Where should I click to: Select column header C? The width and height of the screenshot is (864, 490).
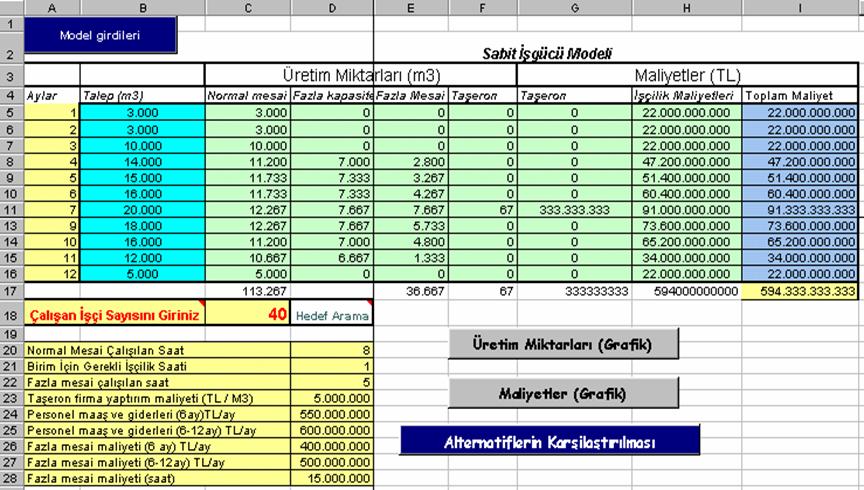(x=248, y=7)
